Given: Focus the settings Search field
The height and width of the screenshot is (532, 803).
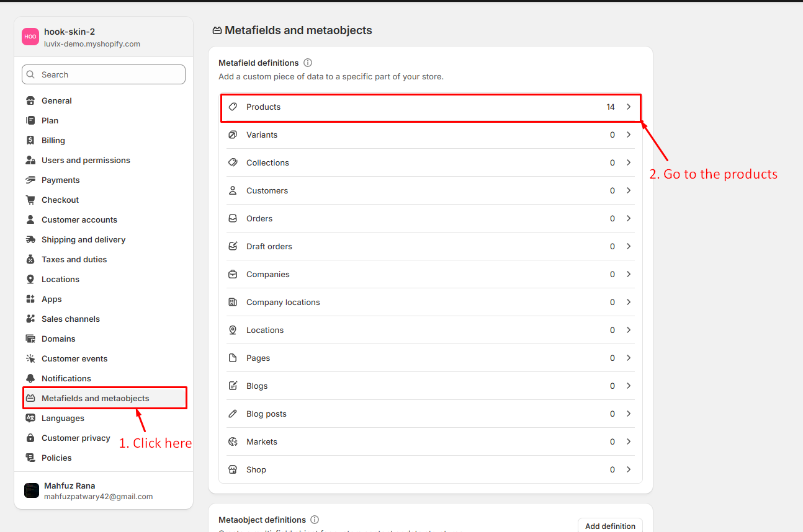Looking at the screenshot, I should 104,74.
